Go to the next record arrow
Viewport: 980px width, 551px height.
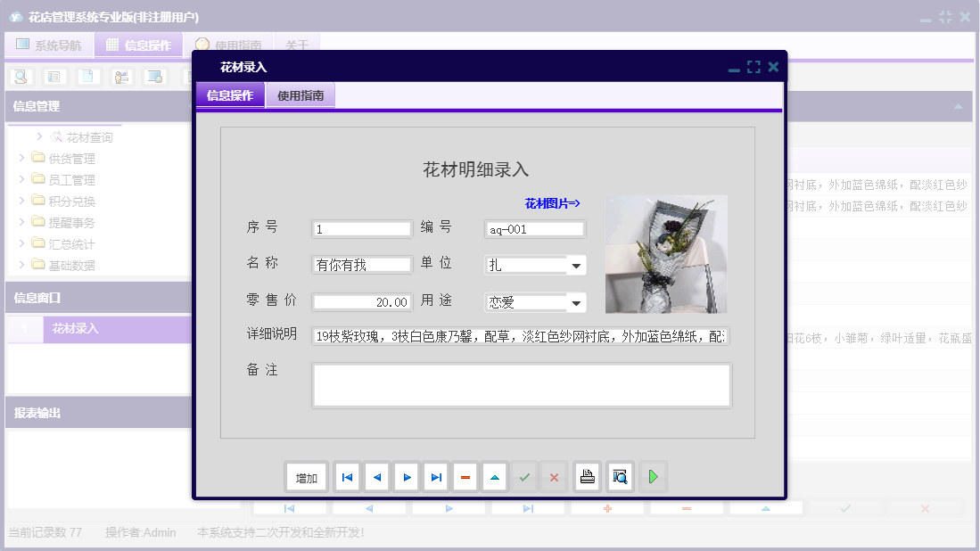point(406,476)
